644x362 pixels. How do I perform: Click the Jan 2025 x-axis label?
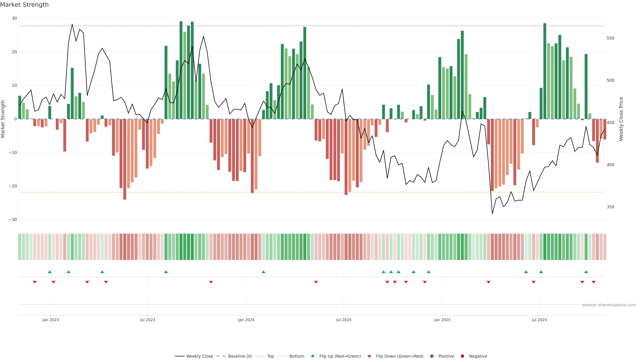tap(442, 320)
